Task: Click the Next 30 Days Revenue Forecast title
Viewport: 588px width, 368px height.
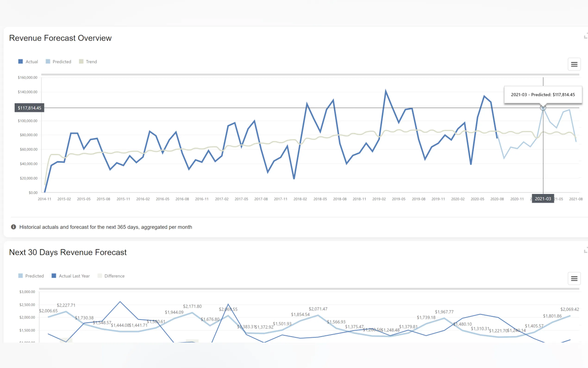Action: (68, 252)
